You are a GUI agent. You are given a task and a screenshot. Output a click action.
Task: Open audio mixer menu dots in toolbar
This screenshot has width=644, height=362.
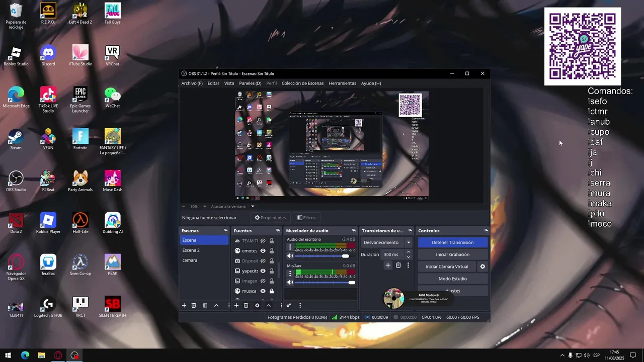(300, 305)
